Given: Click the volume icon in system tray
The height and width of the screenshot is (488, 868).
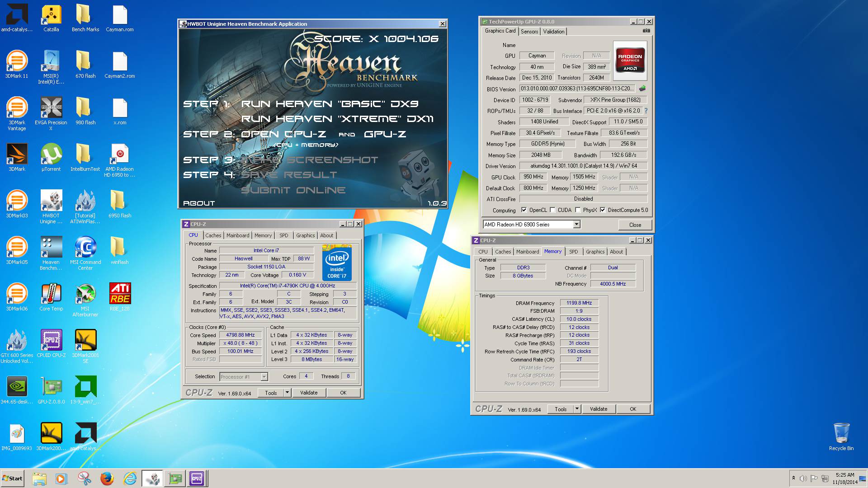Looking at the screenshot, I should coord(803,479).
